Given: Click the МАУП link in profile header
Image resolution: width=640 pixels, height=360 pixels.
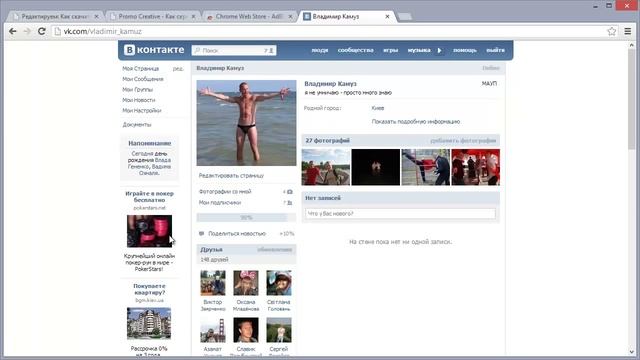Looking at the screenshot, I should [489, 84].
